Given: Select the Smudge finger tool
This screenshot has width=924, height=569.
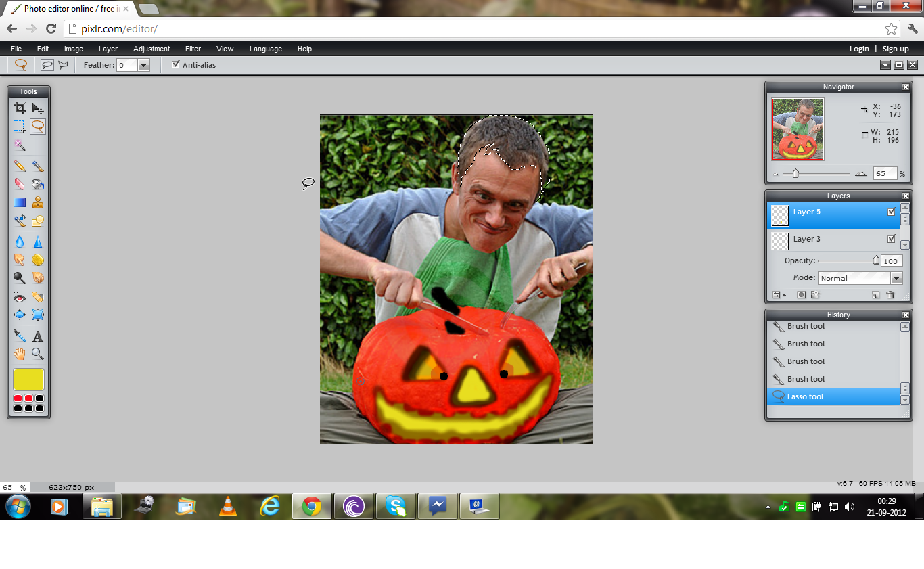Looking at the screenshot, I should (20, 259).
